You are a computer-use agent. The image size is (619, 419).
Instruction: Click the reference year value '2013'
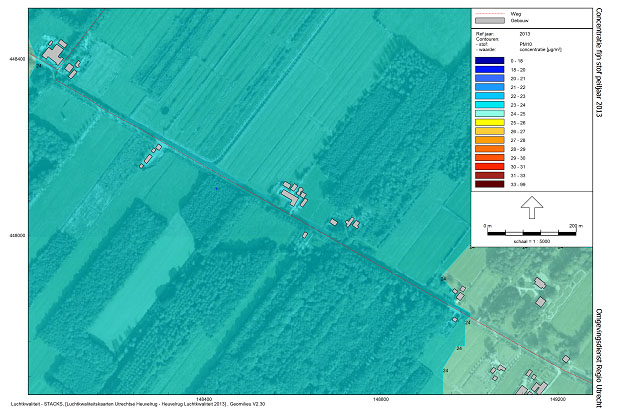click(525, 34)
